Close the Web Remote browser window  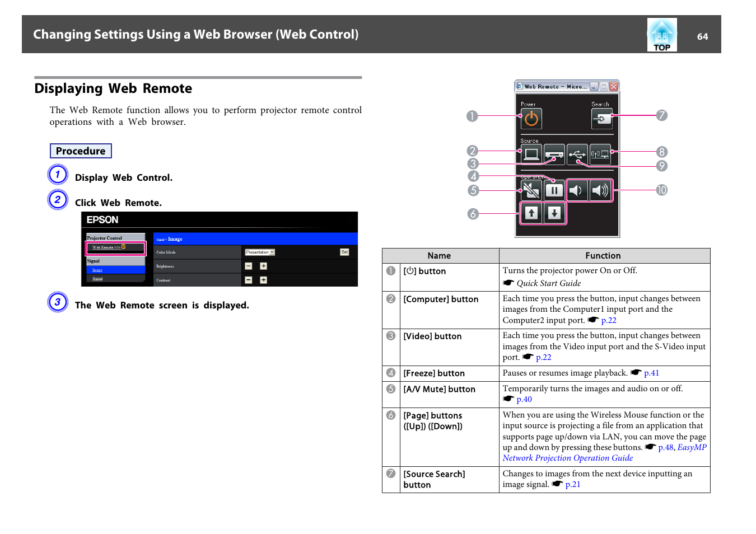614,86
